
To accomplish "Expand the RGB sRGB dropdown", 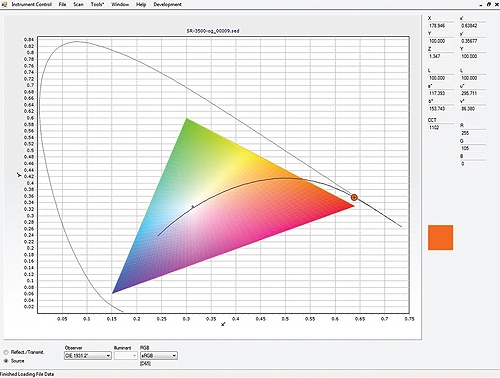I will [x=159, y=356].
